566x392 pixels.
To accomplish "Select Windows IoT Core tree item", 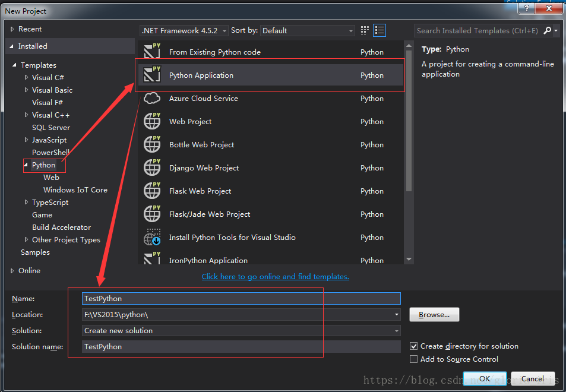I will point(75,190).
